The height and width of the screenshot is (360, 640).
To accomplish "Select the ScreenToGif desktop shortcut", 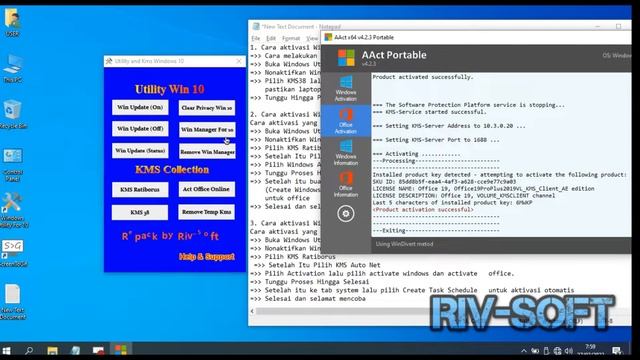I will pyautogui.click(x=13, y=253).
